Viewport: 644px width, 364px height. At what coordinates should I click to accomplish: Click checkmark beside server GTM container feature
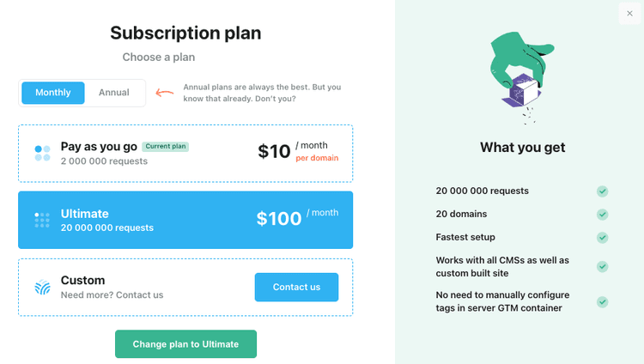(603, 302)
